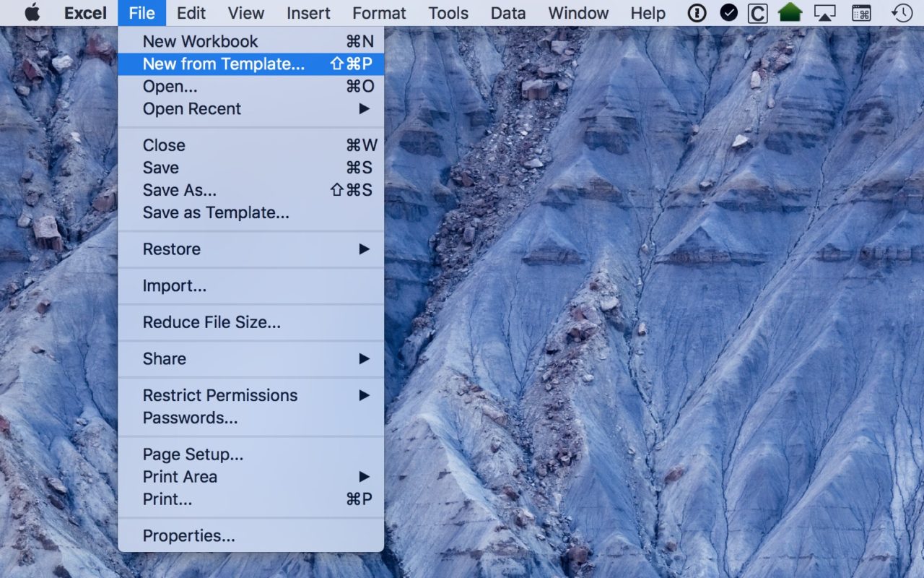This screenshot has height=578, width=924.
Task: Click the circled info menu bar icon
Action: 697,13
